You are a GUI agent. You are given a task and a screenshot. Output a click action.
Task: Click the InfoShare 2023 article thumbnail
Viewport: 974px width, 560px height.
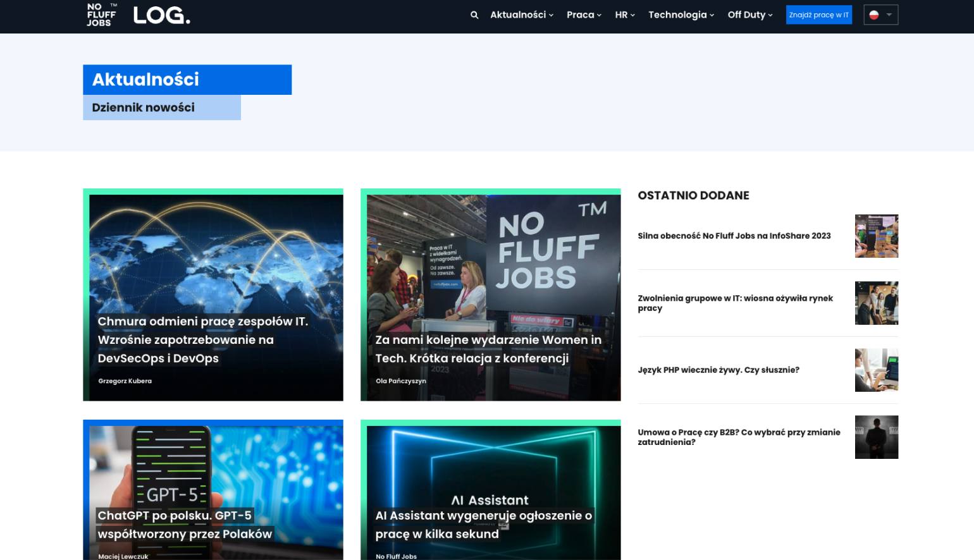point(877,236)
